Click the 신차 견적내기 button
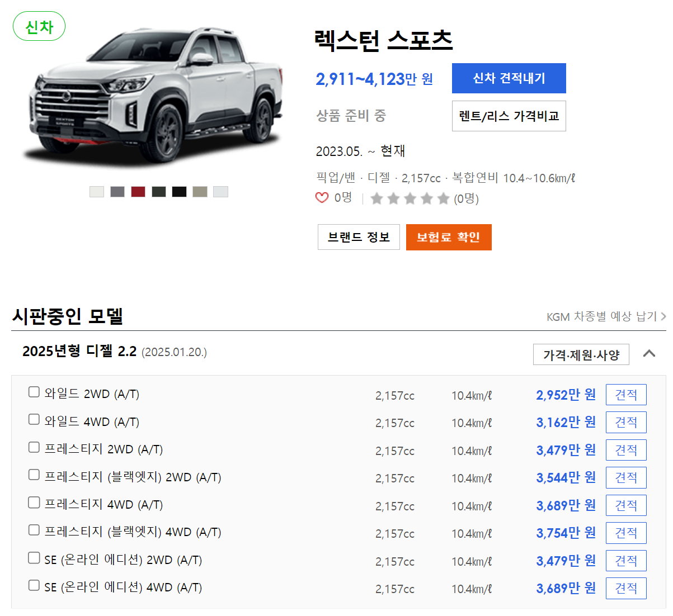The image size is (673, 616). coord(509,78)
